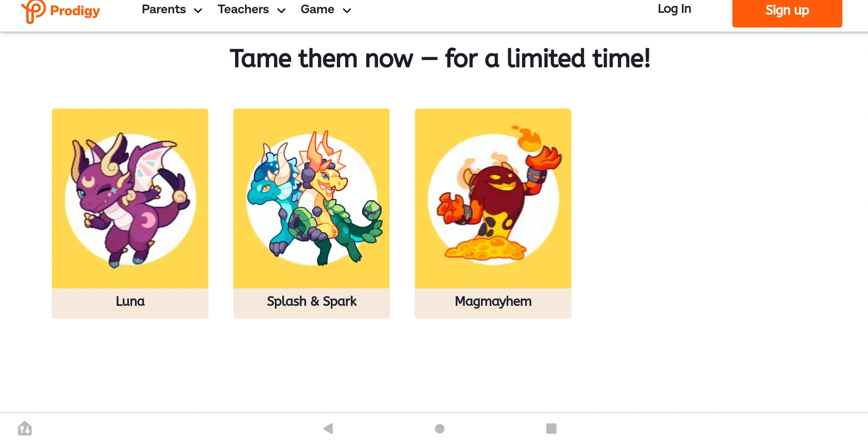Image resolution: width=868 pixels, height=445 pixels.
Task: Tap the Android back triangle icon
Action: coord(328,429)
